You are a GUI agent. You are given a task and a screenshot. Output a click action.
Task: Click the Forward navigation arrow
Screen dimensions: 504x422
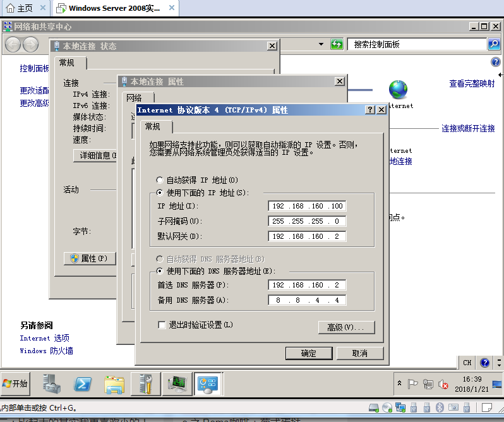pyautogui.click(x=30, y=44)
